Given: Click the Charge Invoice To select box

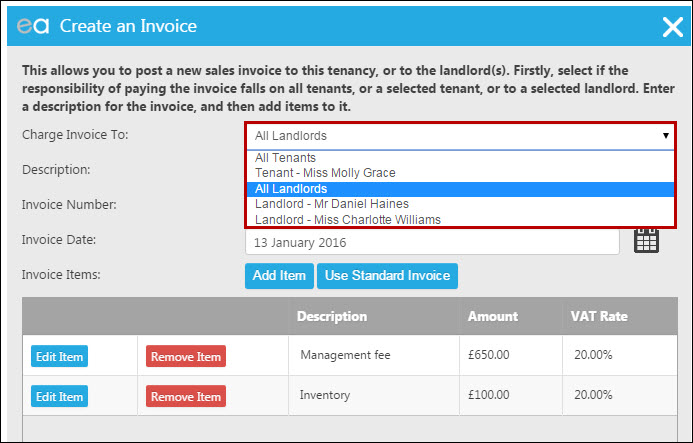Looking at the screenshot, I should pyautogui.click(x=460, y=136).
